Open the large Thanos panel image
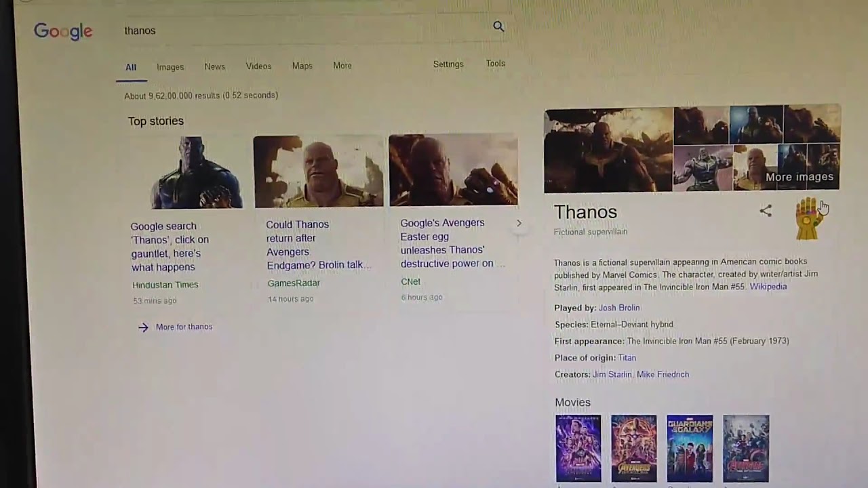The image size is (868, 488). (x=608, y=150)
